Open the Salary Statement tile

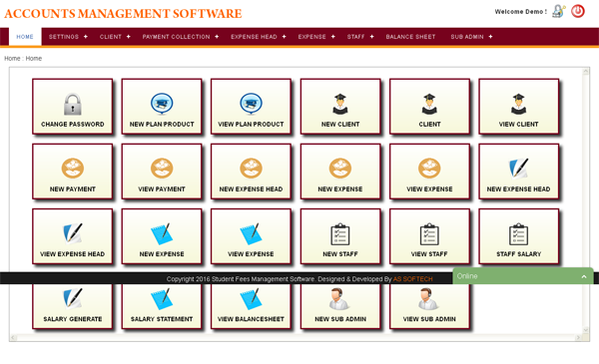pyautogui.click(x=162, y=306)
